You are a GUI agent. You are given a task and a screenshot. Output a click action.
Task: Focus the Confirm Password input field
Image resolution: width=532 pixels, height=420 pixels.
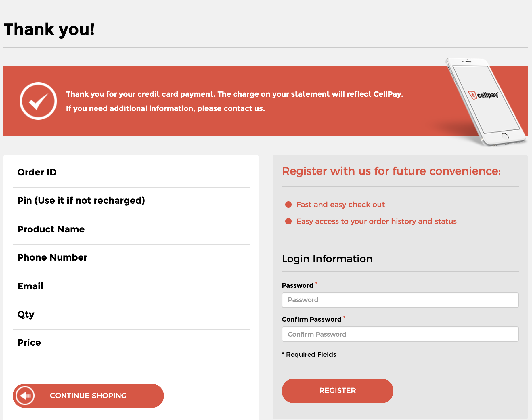[400, 334]
